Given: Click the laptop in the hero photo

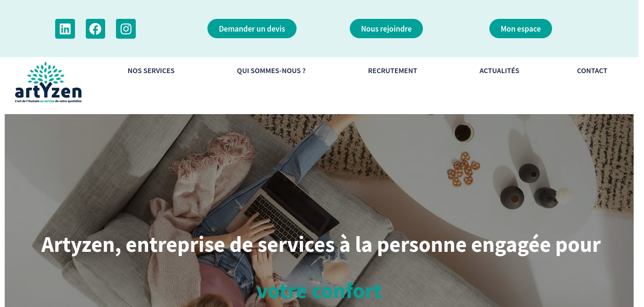Looking at the screenshot, I should [290, 212].
